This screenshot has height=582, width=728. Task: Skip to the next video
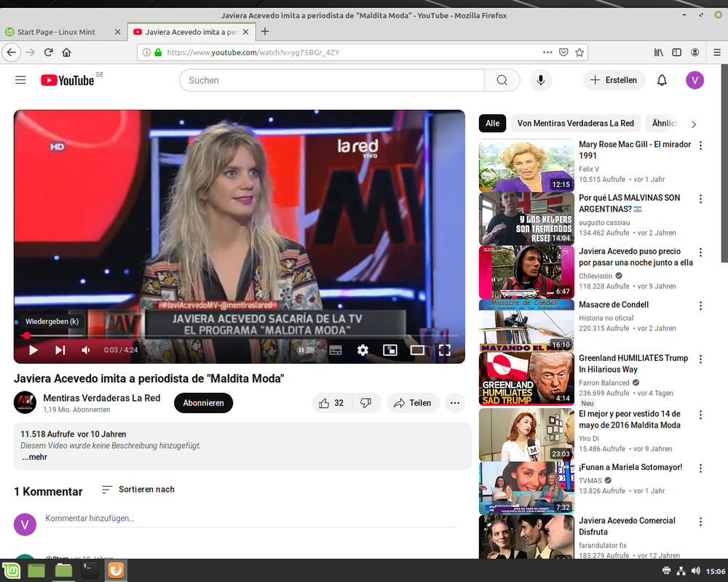pyautogui.click(x=60, y=350)
